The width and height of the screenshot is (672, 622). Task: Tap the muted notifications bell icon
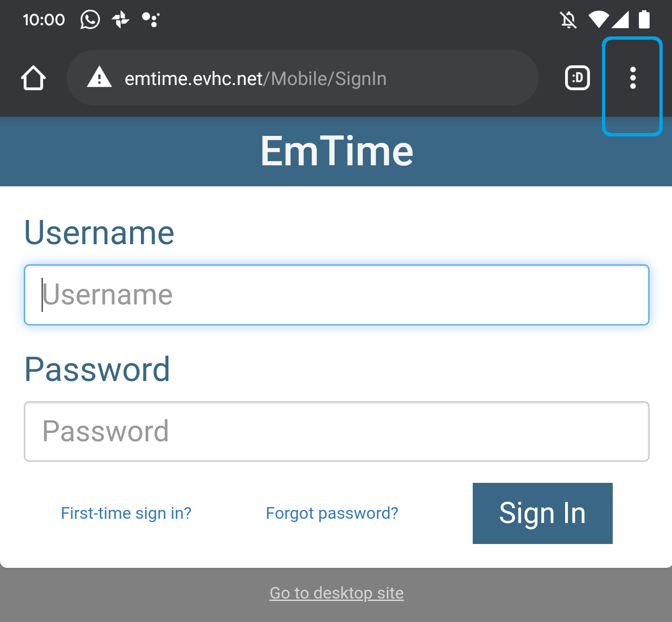[568, 20]
